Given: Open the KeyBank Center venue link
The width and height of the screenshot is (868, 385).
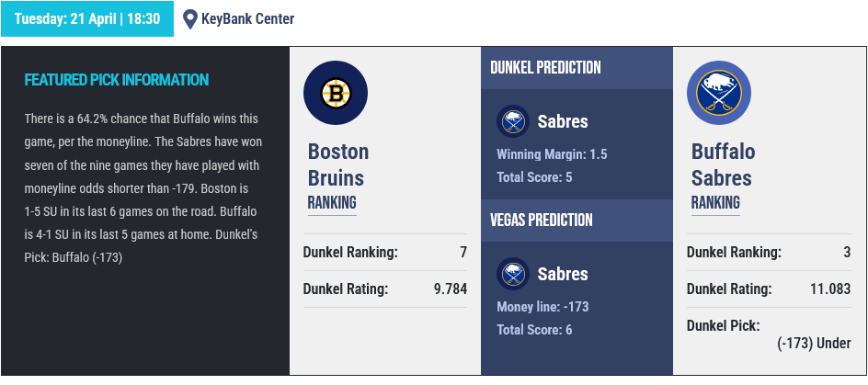Looking at the screenshot, I should [247, 18].
